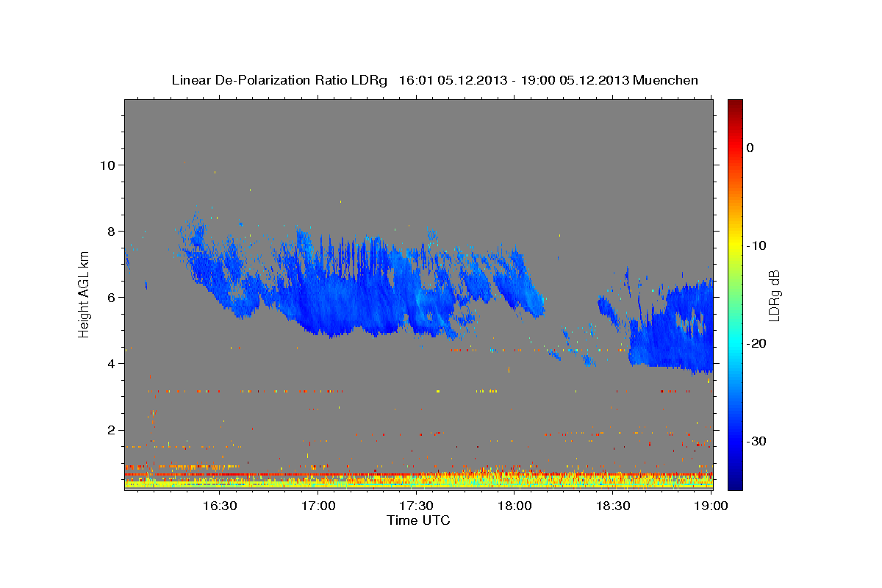Viewport: 882px width, 588px height.
Task: Click the 19:00 time tick label
Action: [x=711, y=506]
